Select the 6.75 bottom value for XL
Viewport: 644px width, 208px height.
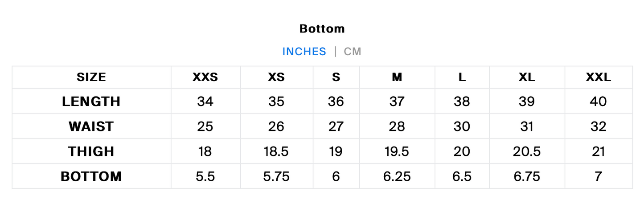click(x=527, y=176)
